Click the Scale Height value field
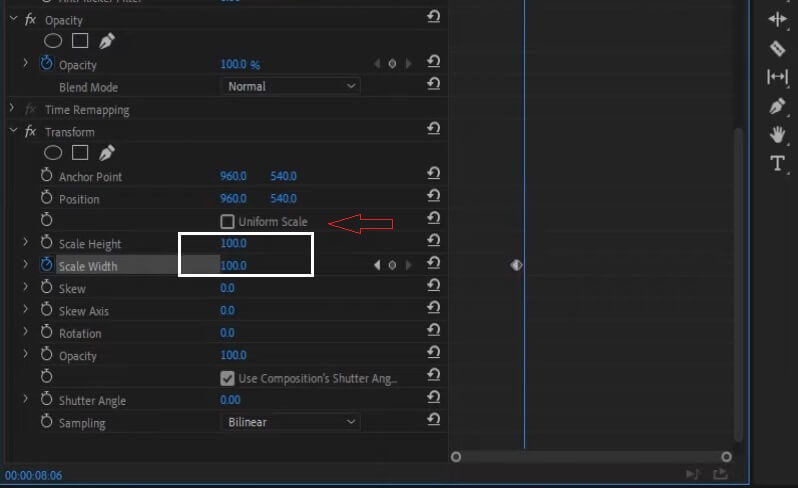The width and height of the screenshot is (798, 488). tap(233, 243)
